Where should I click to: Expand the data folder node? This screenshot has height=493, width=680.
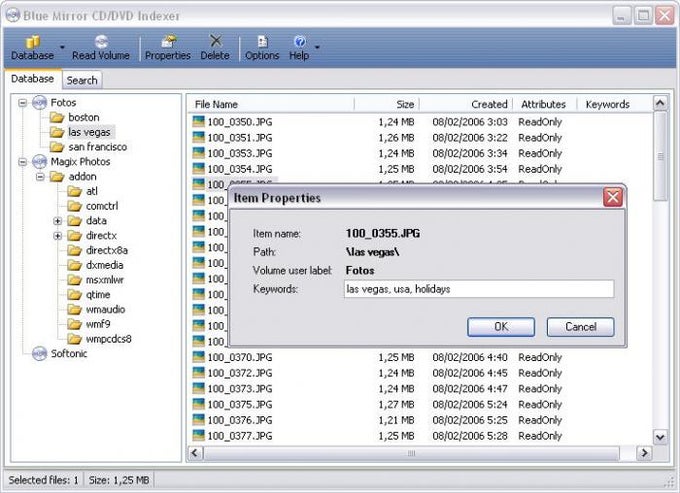(57, 221)
